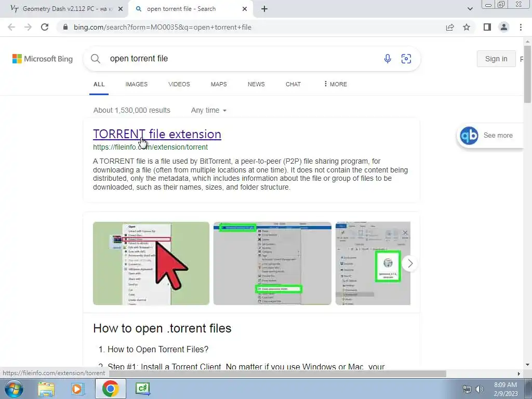Go to the Microsoft Bing logo home
This screenshot has height=399, width=532.
pos(43,59)
